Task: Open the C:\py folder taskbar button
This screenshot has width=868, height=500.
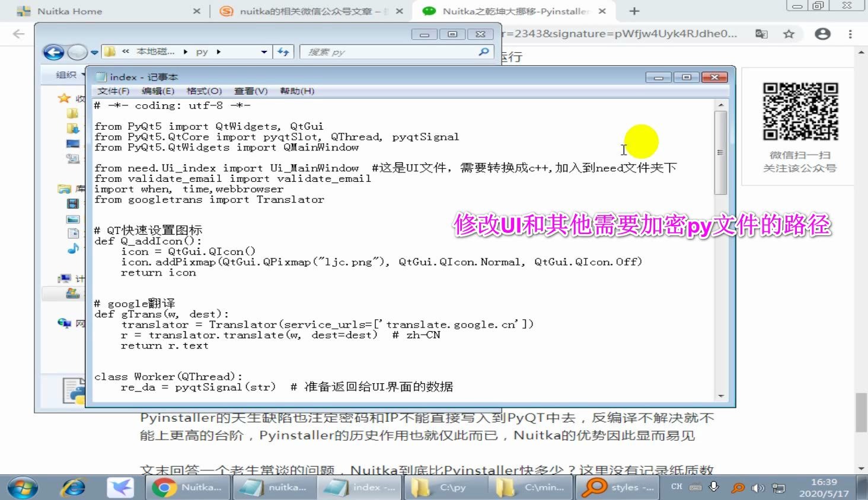Action: coord(446,488)
